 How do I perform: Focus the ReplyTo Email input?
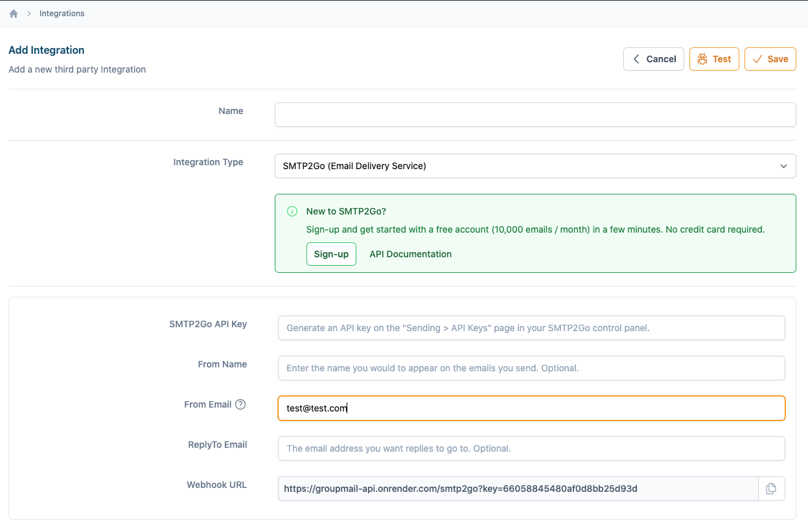point(531,448)
